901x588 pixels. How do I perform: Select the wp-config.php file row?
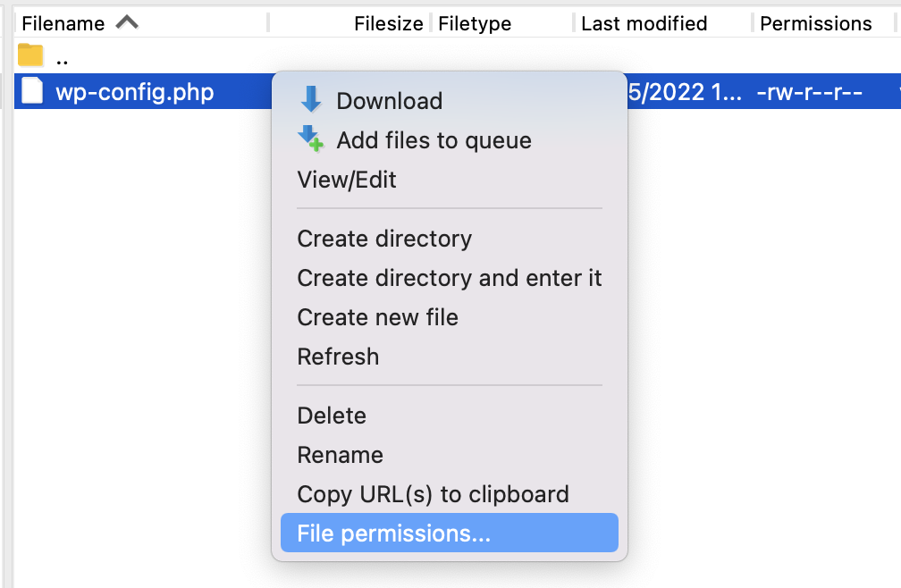[x=134, y=91]
